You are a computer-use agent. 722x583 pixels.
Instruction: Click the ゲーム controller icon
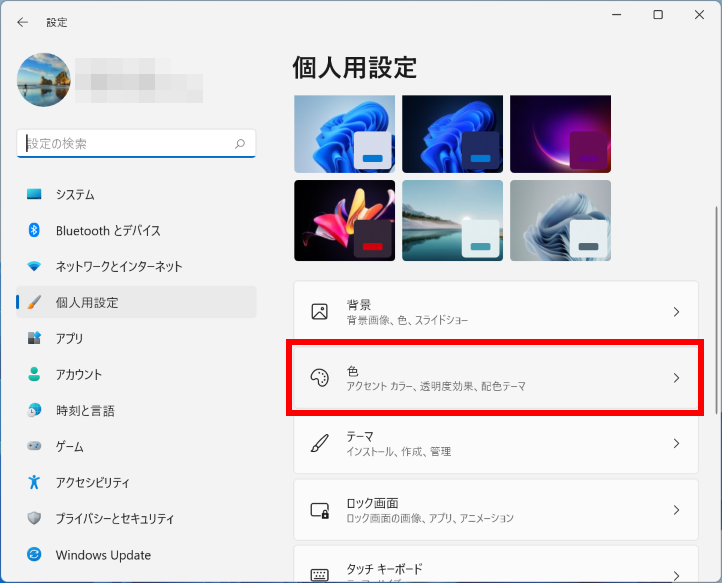pos(34,446)
